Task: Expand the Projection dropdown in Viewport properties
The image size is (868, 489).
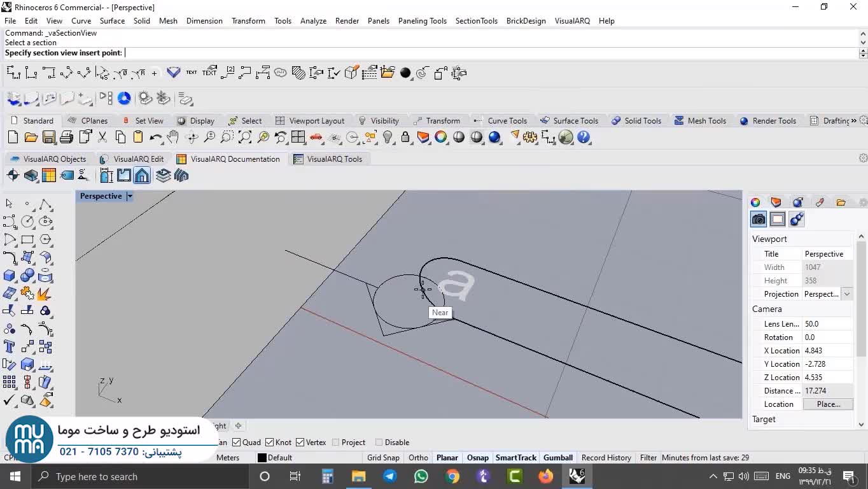Action: point(846,294)
